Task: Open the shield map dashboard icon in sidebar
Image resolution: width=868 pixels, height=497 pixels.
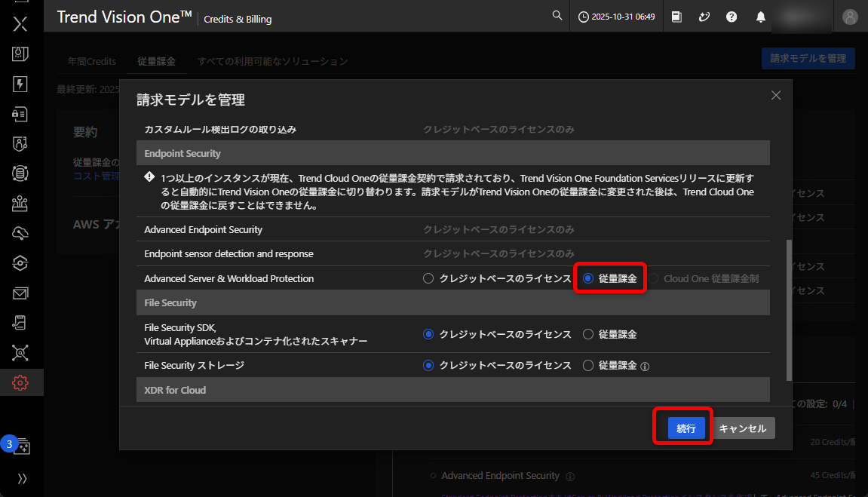Action: 20,54
